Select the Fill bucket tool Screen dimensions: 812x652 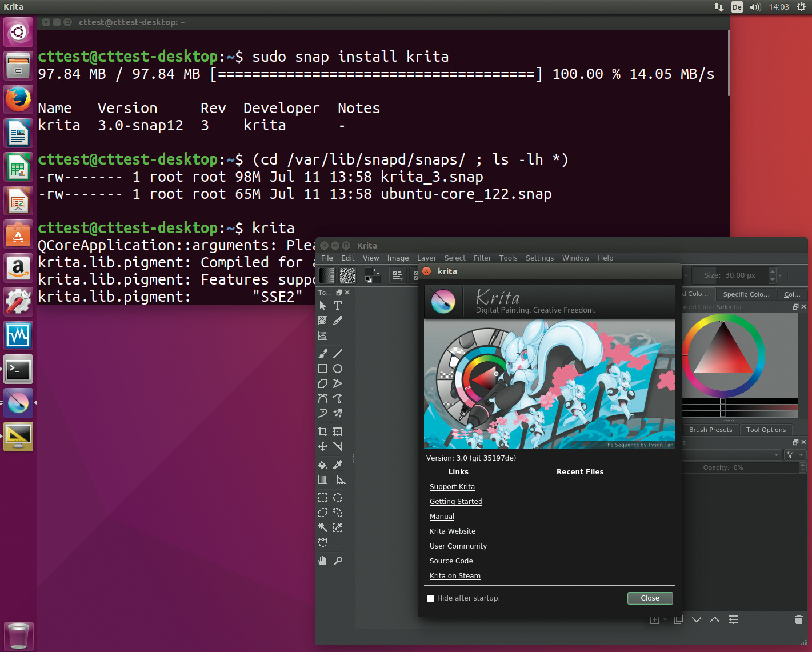coord(323,465)
